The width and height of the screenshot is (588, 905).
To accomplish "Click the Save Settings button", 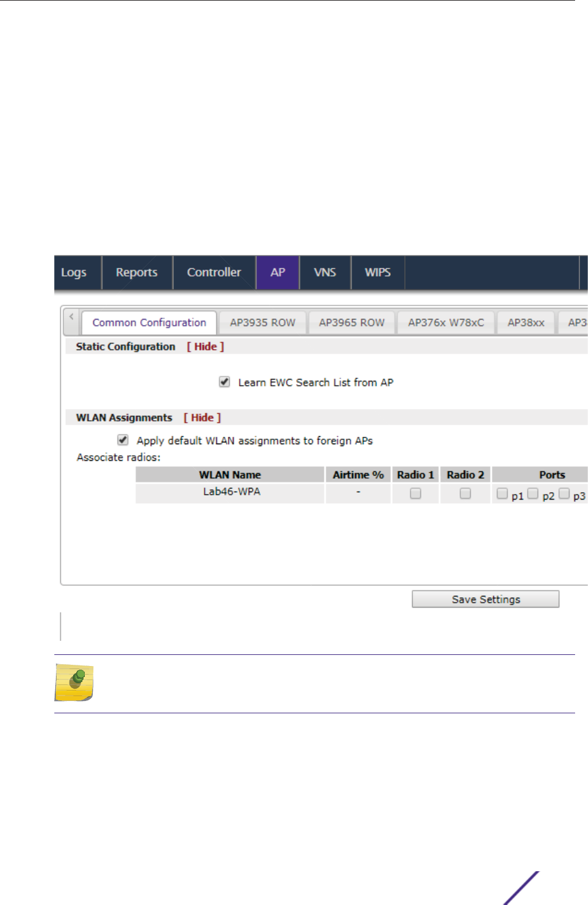I will [x=485, y=599].
